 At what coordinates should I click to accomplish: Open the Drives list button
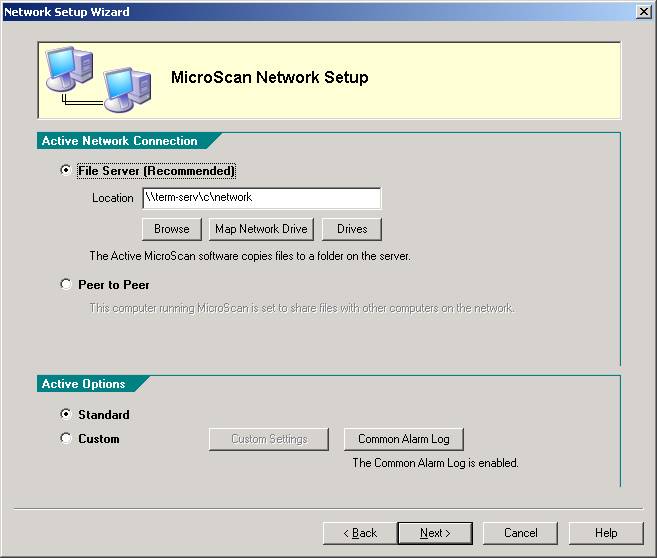[x=352, y=229]
